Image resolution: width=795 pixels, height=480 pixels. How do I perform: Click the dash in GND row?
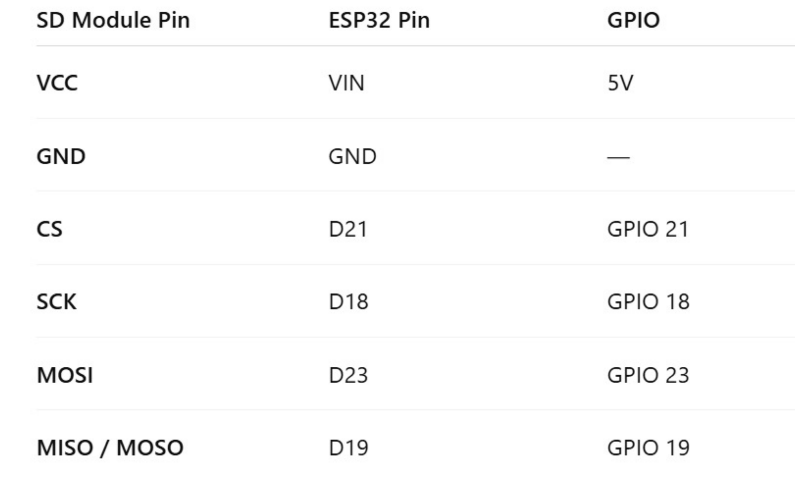click(x=618, y=157)
